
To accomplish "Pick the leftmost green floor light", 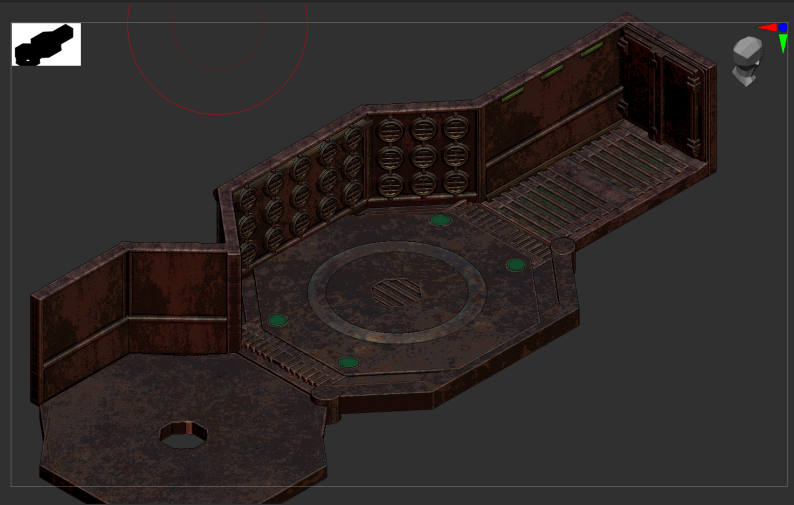I will pyautogui.click(x=278, y=321).
